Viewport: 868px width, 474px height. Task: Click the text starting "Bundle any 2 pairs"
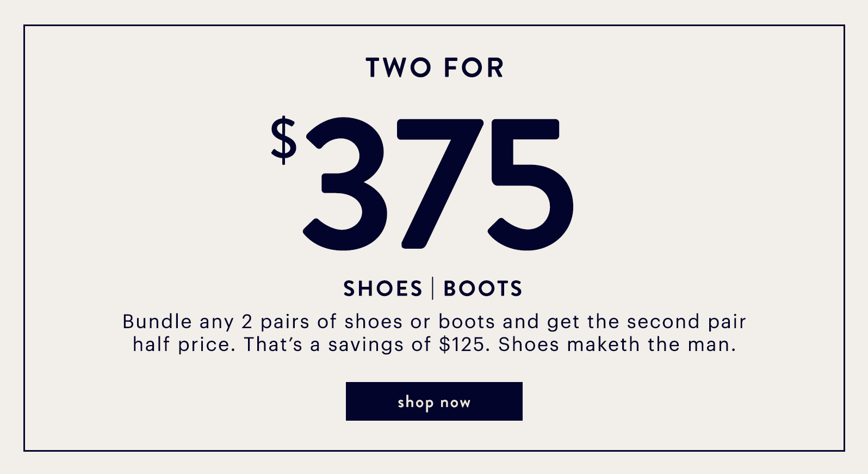click(434, 333)
